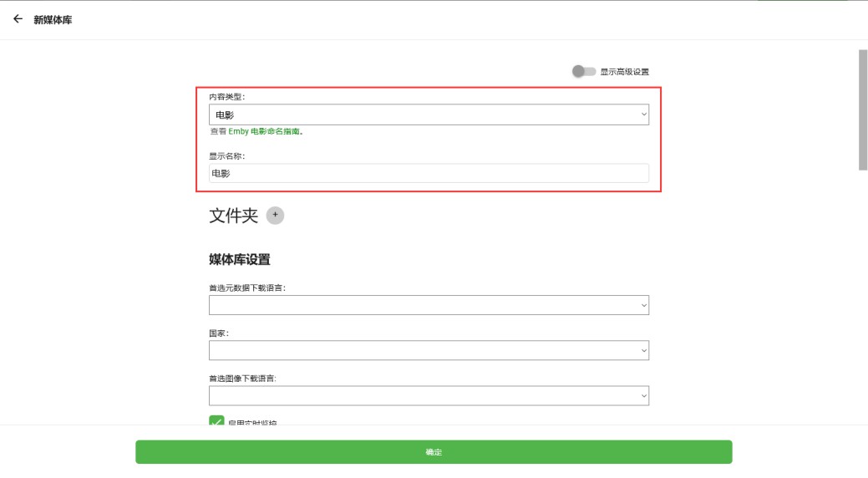Screen dimensions: 868x478
Task: Open the Emby 电影命名指南 link
Action: tap(264, 132)
